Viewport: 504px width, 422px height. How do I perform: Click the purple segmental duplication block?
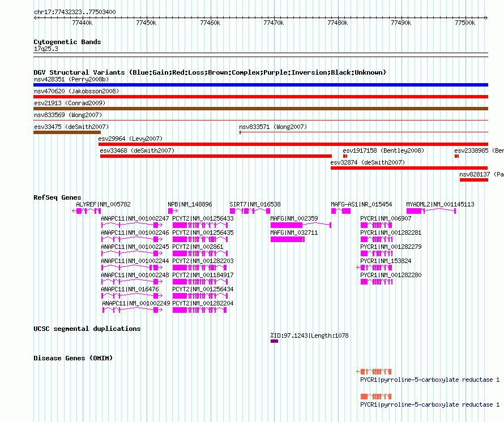(274, 341)
